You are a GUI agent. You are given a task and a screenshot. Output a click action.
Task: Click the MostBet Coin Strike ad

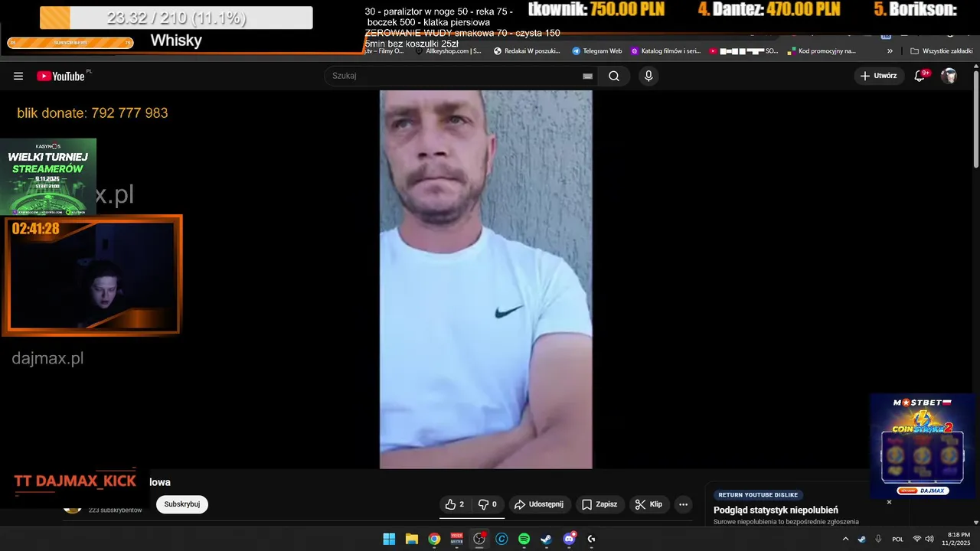[x=923, y=446]
